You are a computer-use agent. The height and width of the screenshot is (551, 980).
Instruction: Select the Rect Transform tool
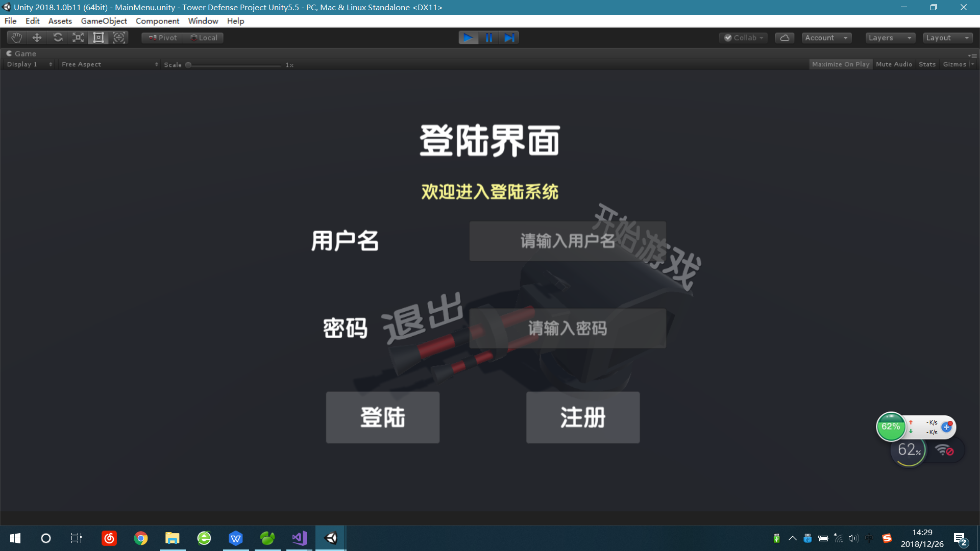coord(99,38)
